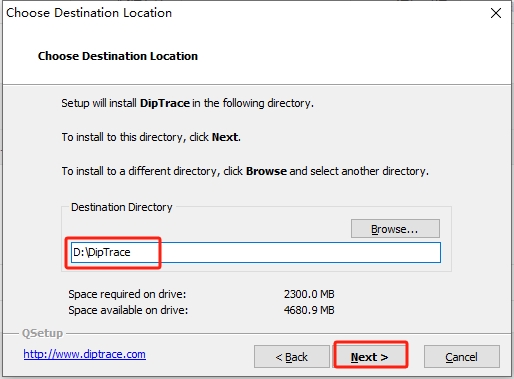Click the "To install to a different directory" sentence
Screen dimensions: 514x379
pyautogui.click(x=245, y=171)
